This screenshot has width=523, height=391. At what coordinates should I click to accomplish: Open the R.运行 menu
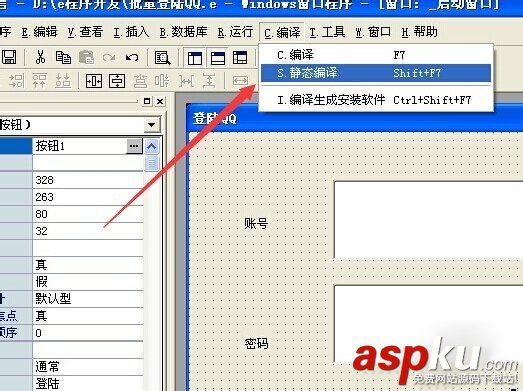pyautogui.click(x=235, y=32)
